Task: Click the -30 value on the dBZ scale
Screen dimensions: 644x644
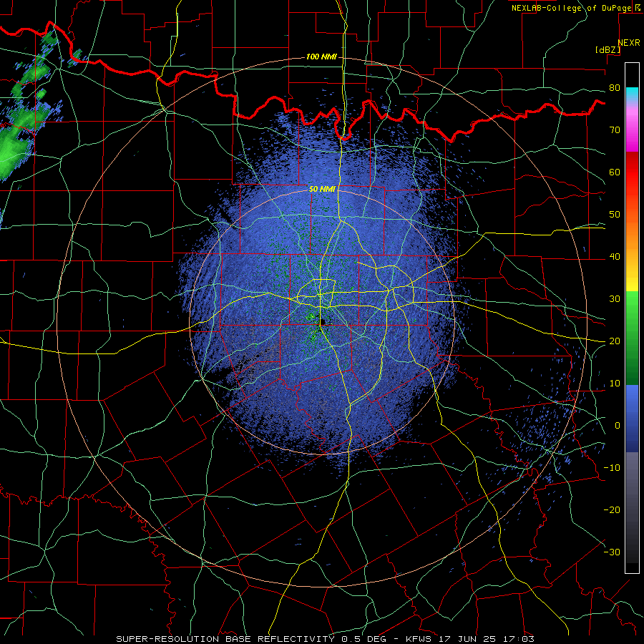Action: 612,552
